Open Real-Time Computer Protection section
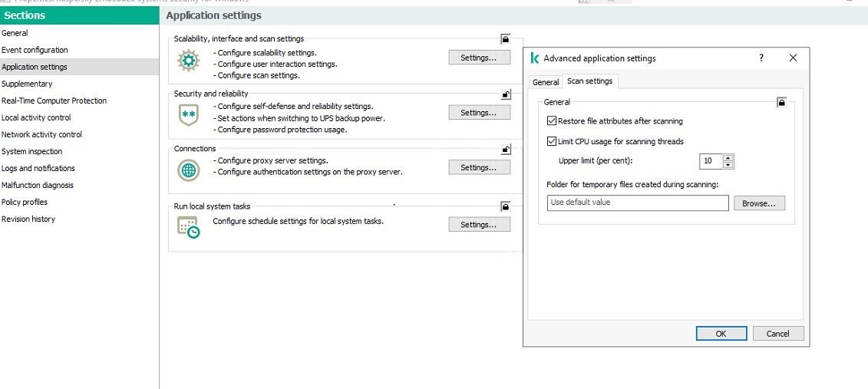Viewport: 868px width, 389px height. (x=54, y=101)
